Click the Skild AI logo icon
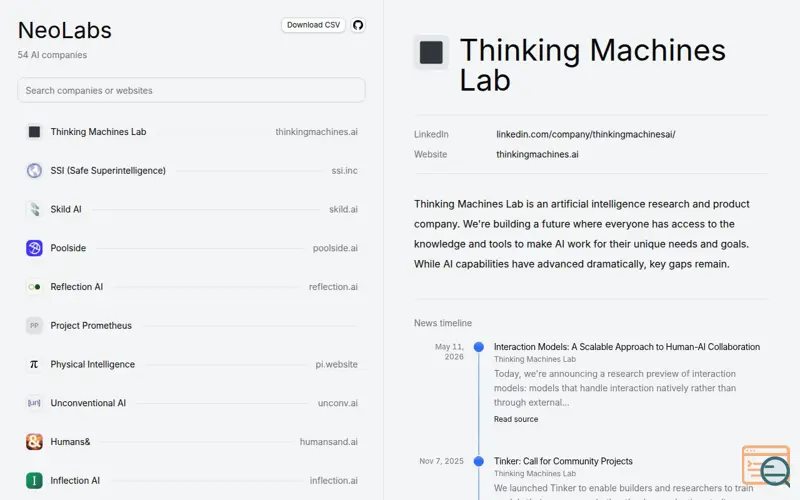The height and width of the screenshot is (500, 800). pyautogui.click(x=34, y=209)
